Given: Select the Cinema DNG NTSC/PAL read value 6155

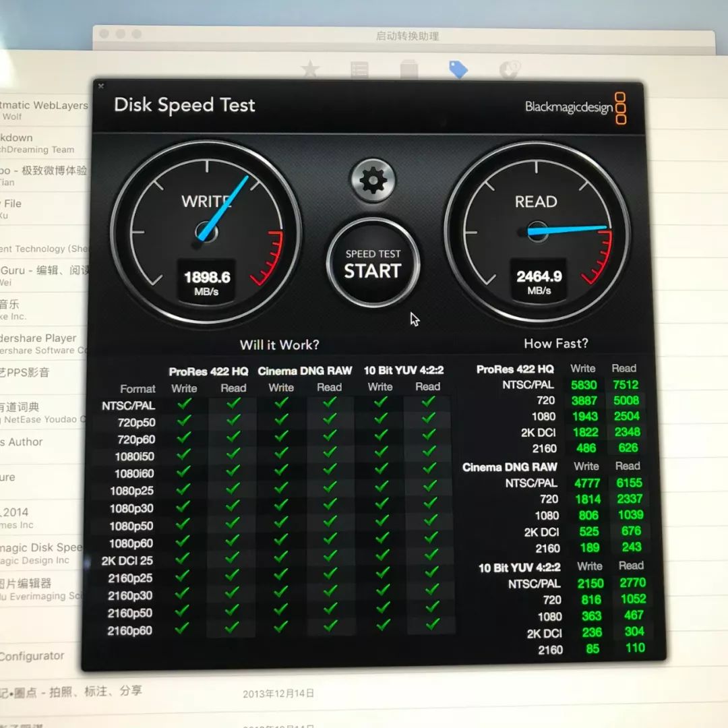Looking at the screenshot, I should (x=629, y=483).
